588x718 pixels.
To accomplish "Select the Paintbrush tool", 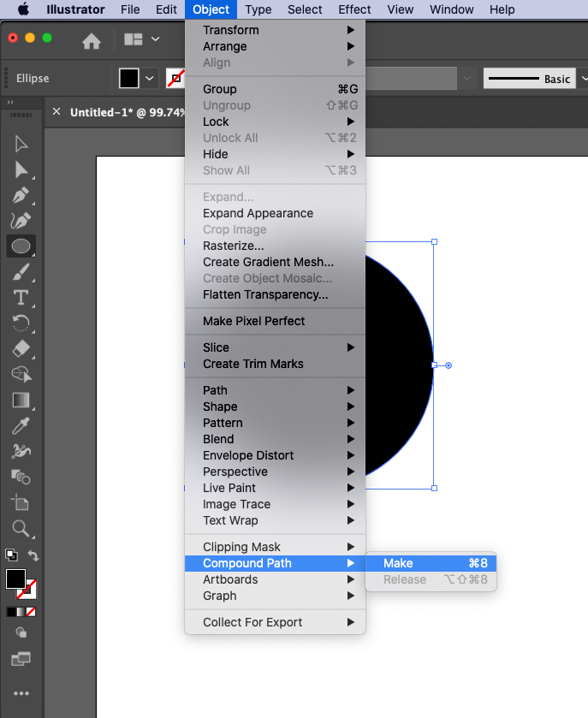I will (x=21, y=272).
